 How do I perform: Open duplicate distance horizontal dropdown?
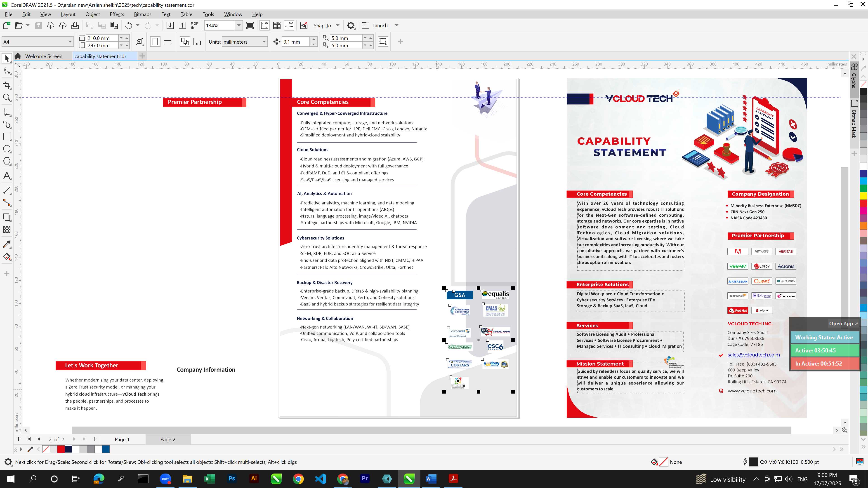(365, 38)
